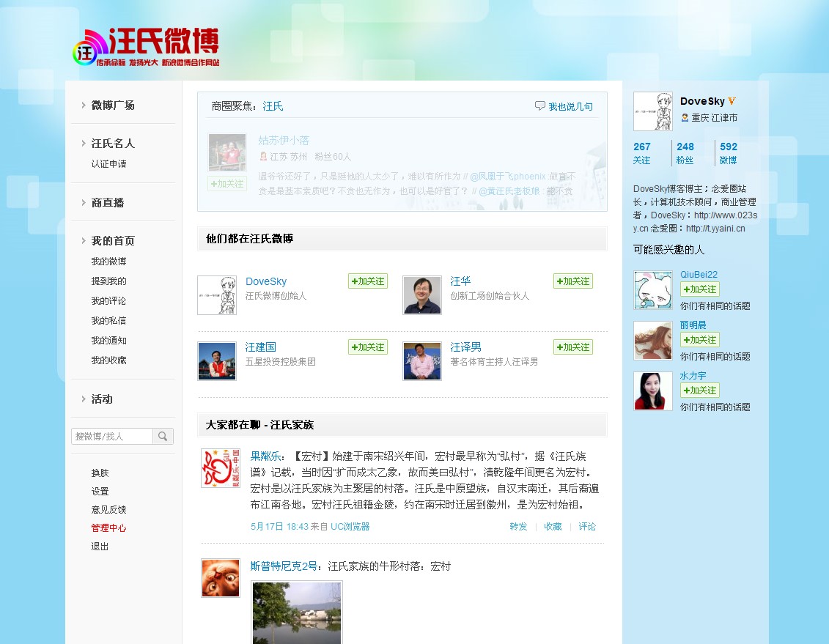Click the speech bubble icon next to 我也说几句

(x=539, y=106)
